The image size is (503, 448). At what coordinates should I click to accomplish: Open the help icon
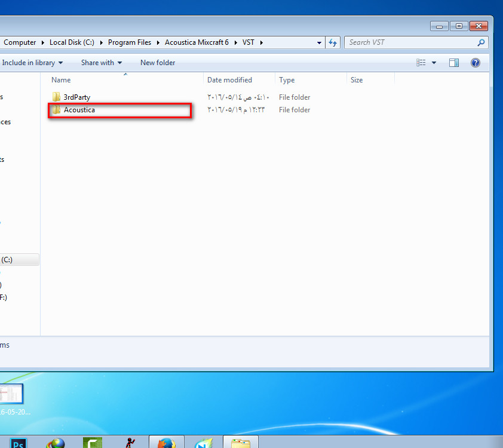[475, 63]
